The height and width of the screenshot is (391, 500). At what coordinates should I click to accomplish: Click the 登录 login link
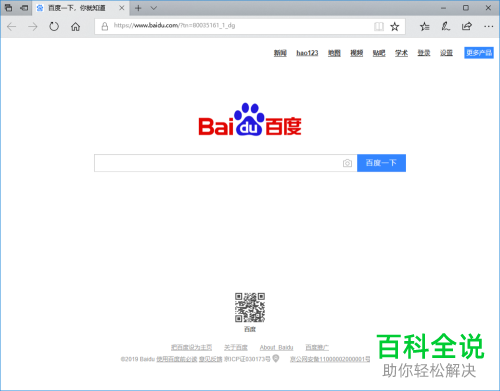point(424,53)
